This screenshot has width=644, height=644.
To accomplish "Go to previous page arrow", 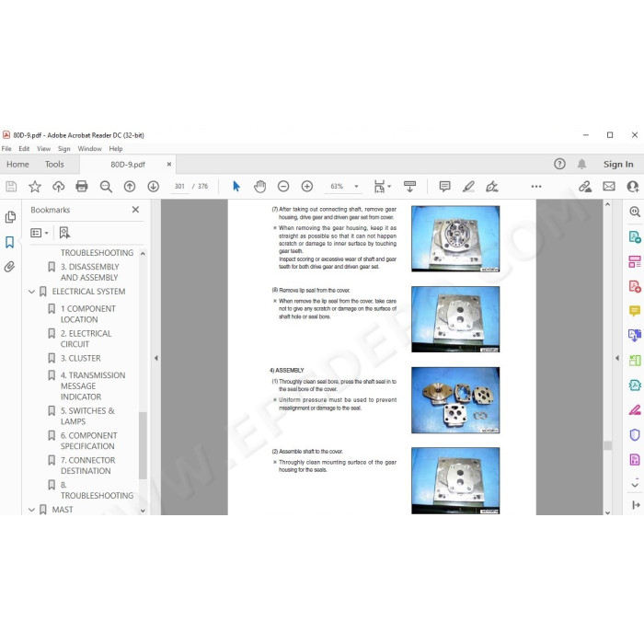I will pos(130,187).
